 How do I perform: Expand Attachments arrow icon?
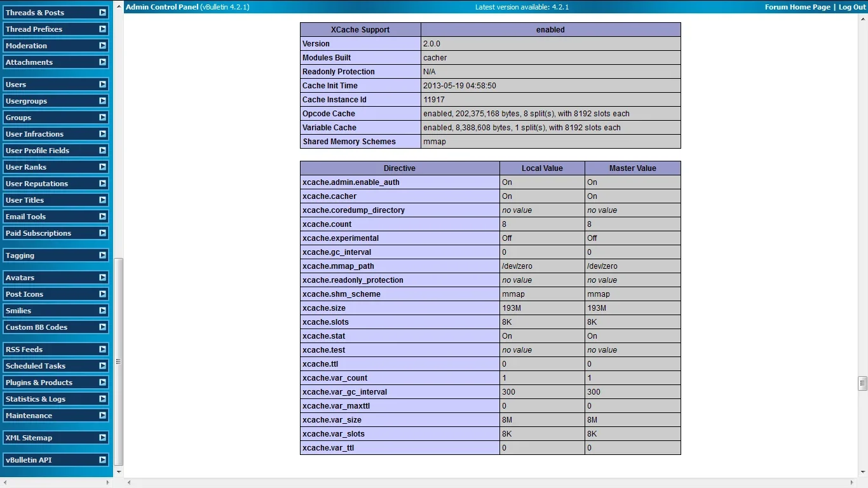(102, 62)
